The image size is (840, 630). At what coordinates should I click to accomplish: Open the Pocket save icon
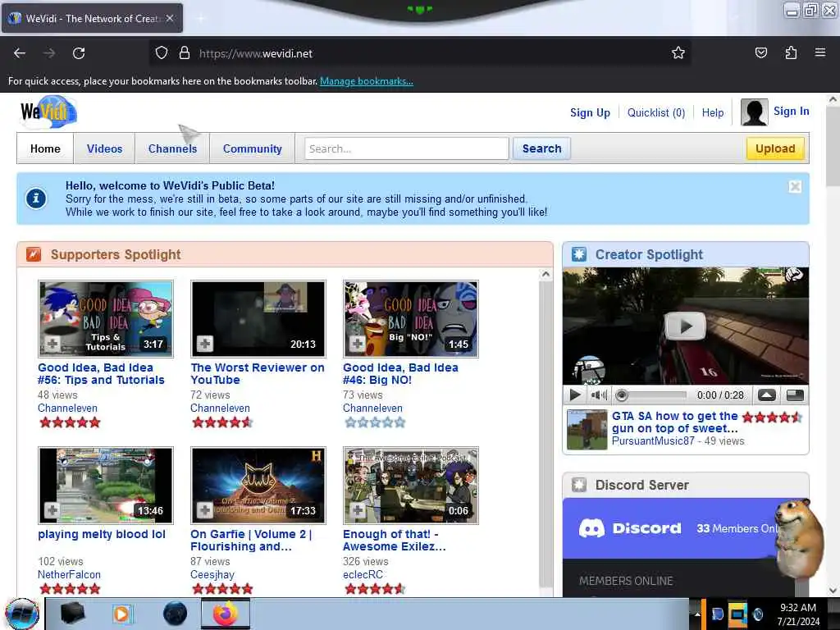click(760, 52)
